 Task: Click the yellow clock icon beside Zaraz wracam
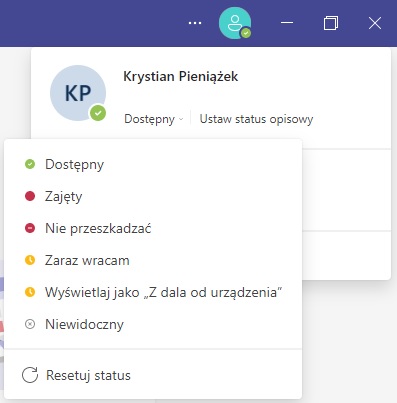point(30,260)
